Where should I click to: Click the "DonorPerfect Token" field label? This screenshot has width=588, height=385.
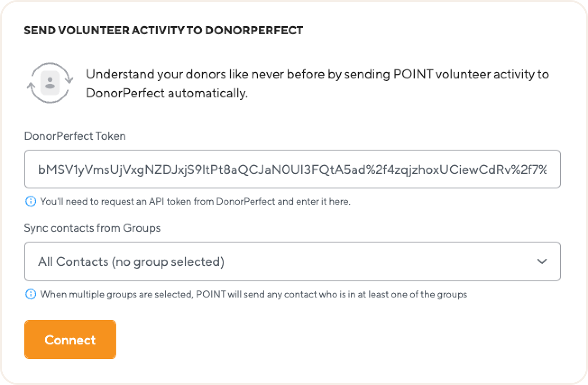[75, 136]
